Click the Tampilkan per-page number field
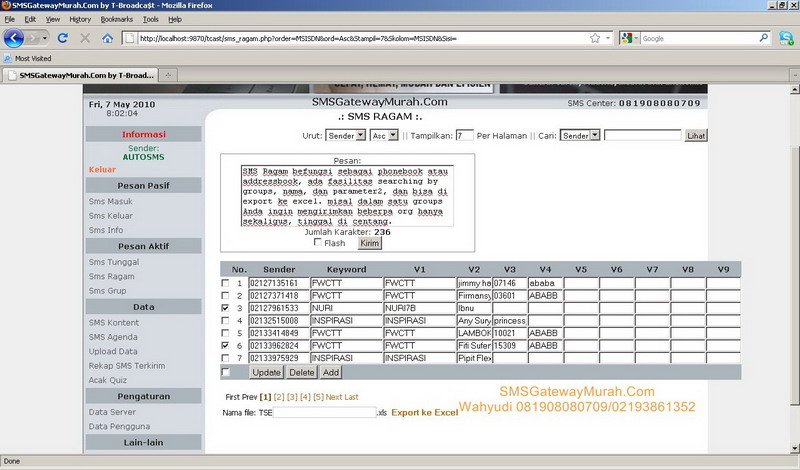Viewport: 800px width, 470px height. pos(464,135)
